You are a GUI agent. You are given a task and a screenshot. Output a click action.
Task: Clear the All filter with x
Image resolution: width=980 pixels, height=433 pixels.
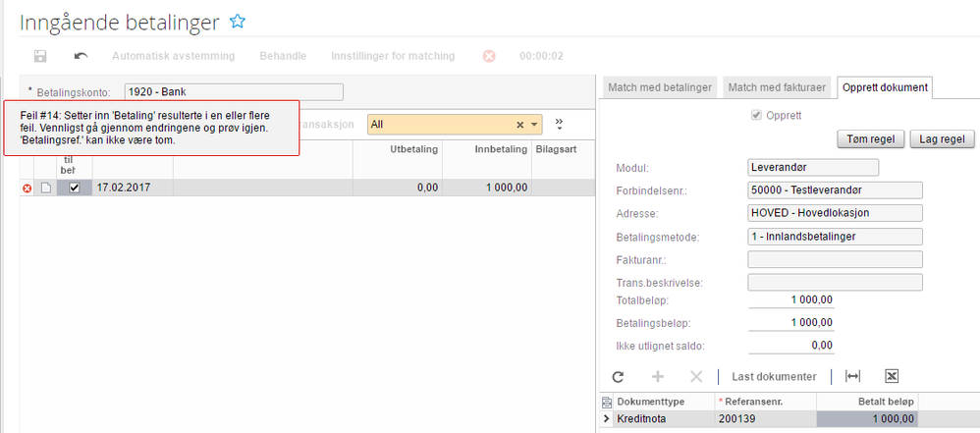point(519,125)
